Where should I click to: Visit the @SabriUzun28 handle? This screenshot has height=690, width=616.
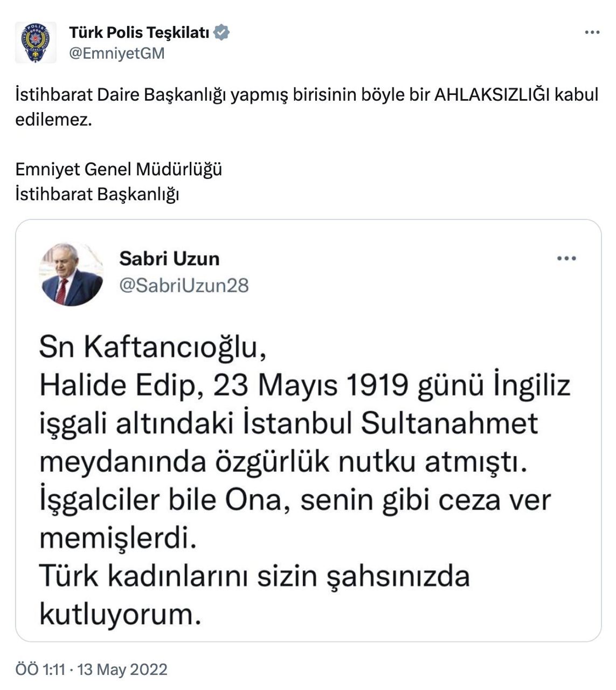coord(184,285)
